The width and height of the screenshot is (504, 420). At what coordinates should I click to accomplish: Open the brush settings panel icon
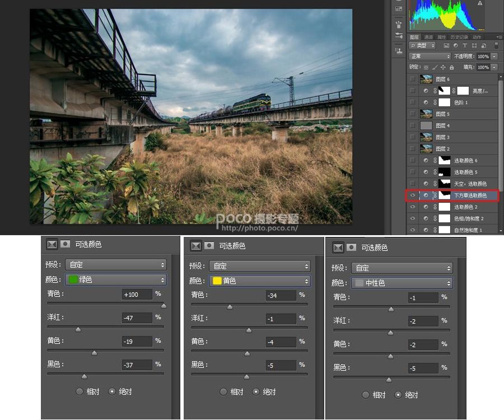[399, 35]
